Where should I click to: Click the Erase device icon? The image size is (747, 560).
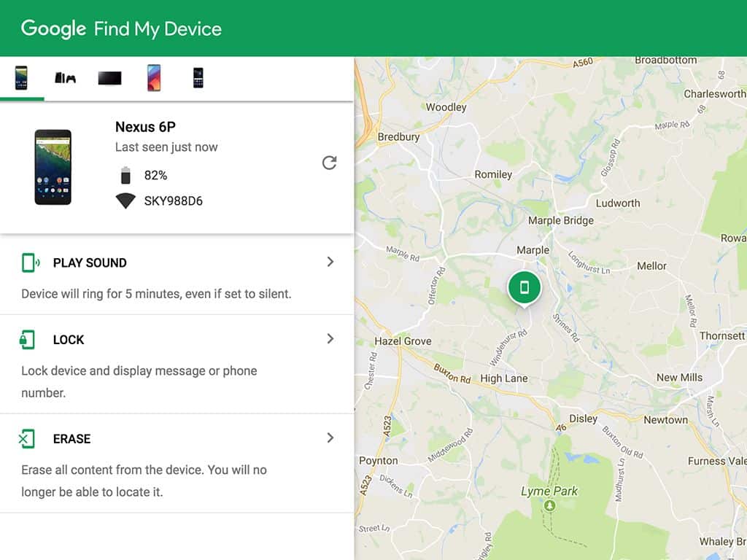point(26,439)
